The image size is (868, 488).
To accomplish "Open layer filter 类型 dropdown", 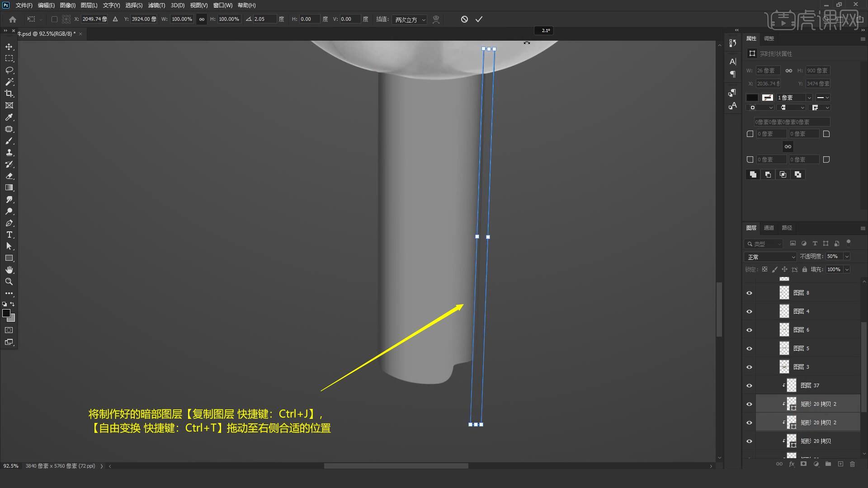I will [764, 244].
